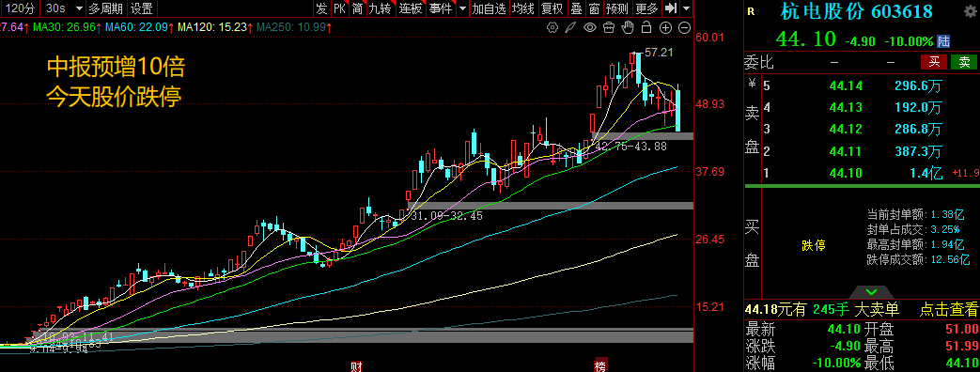980x372 pixels.
Task: Select sell level 5 price 44.14
Action: pyautogui.click(x=846, y=85)
